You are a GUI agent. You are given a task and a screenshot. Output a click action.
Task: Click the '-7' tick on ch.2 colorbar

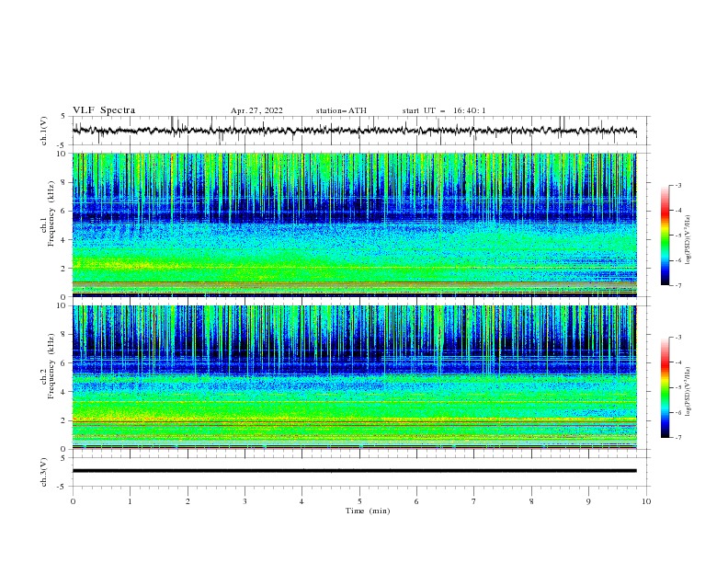[677, 438]
